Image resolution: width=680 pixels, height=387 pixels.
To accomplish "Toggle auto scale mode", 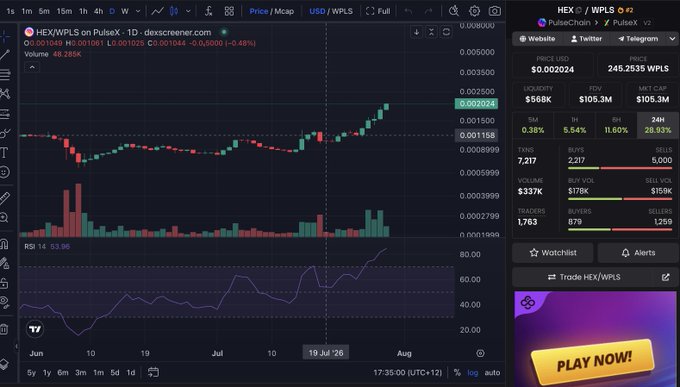I will 492,373.
